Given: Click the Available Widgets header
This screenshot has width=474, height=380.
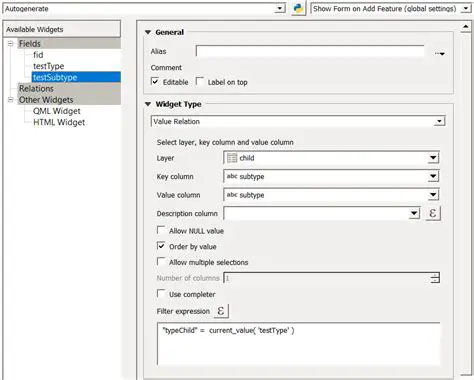Looking at the screenshot, I should pos(62,29).
